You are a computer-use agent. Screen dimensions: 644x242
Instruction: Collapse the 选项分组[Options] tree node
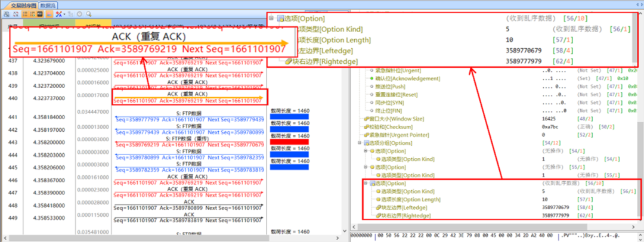pyautogui.click(x=360, y=143)
